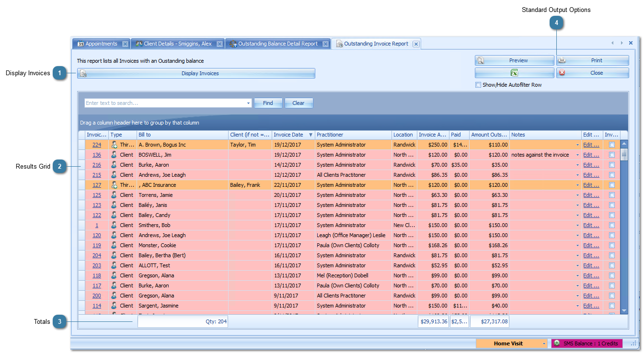This screenshot has width=644, height=354.
Task: Click the client icon in Burke invoice 216 row
Action: [x=114, y=165]
